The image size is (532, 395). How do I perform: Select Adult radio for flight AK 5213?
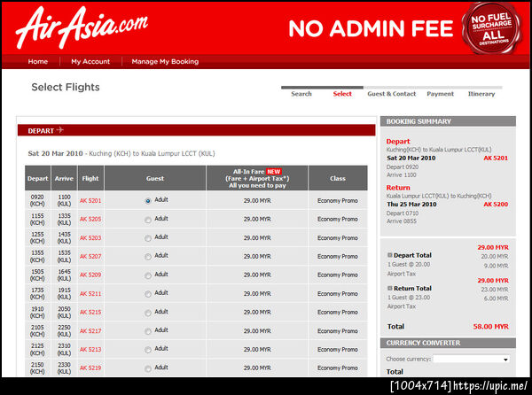coord(148,350)
